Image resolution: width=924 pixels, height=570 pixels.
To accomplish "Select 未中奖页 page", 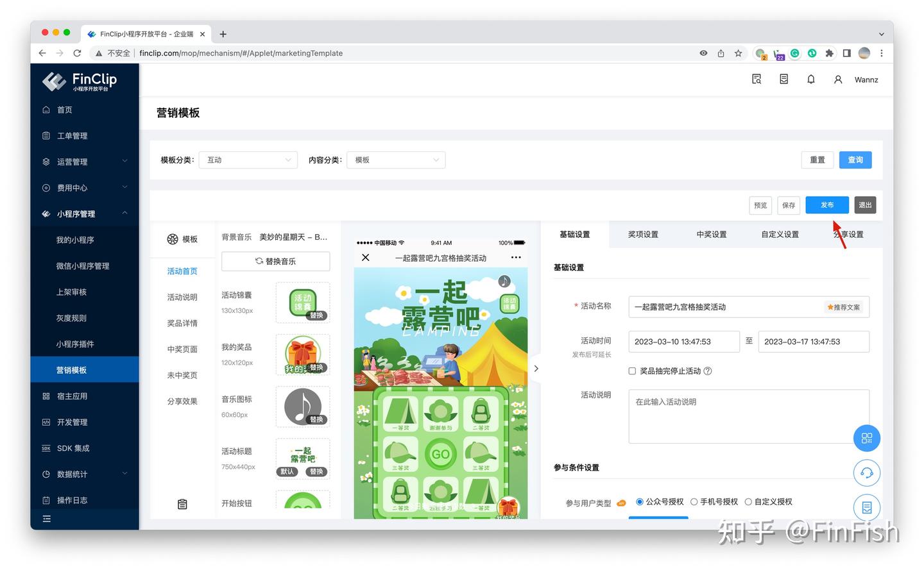I will tap(182, 375).
